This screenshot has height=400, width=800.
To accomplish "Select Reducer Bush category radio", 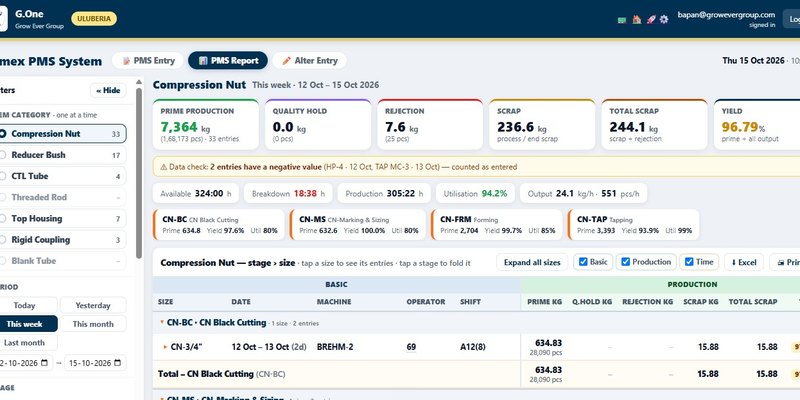I will 3,155.
